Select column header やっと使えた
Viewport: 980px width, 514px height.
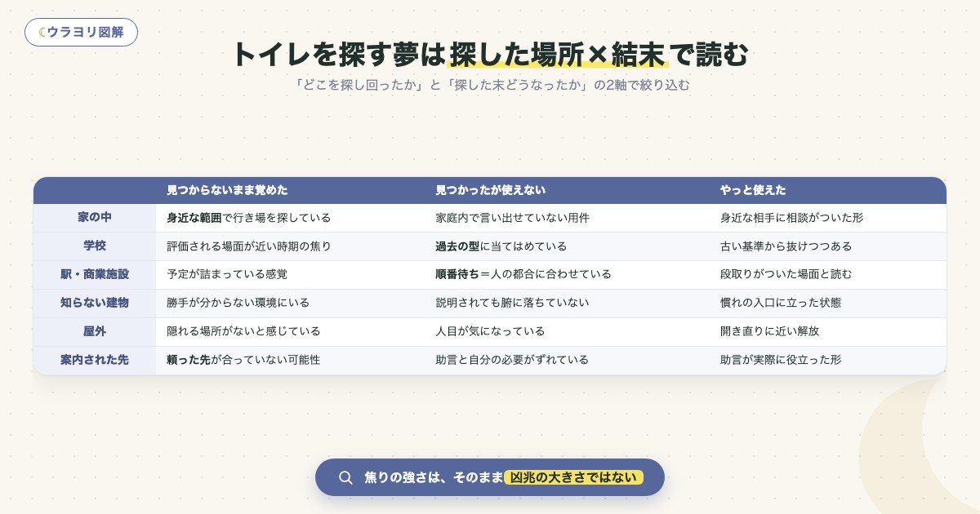[x=753, y=190]
